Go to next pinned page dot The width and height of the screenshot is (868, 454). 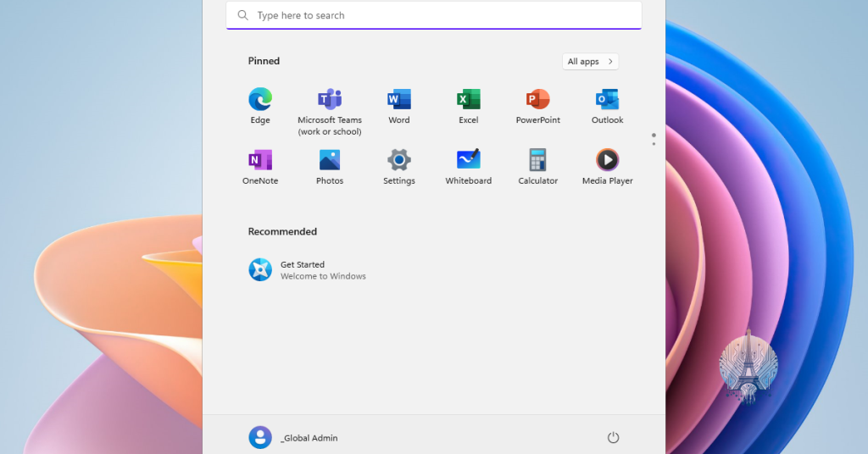(x=654, y=144)
